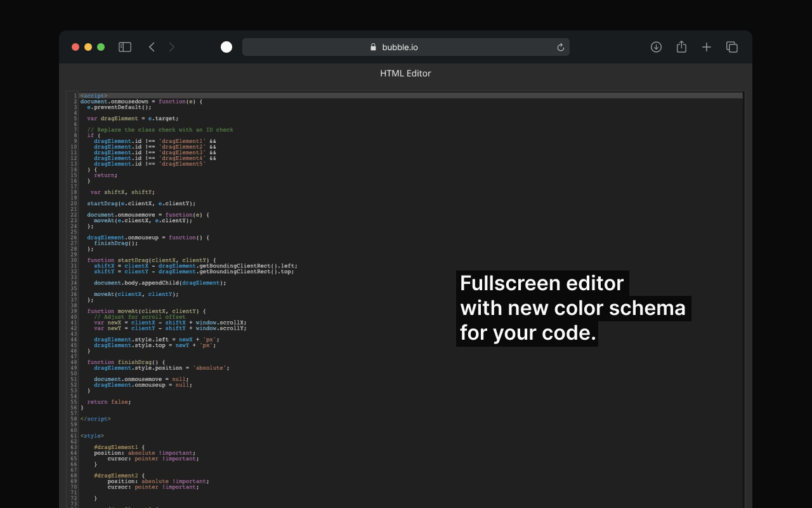Click the finishDrag(); call line
Viewport: 812px width, 508px height.
[115, 243]
